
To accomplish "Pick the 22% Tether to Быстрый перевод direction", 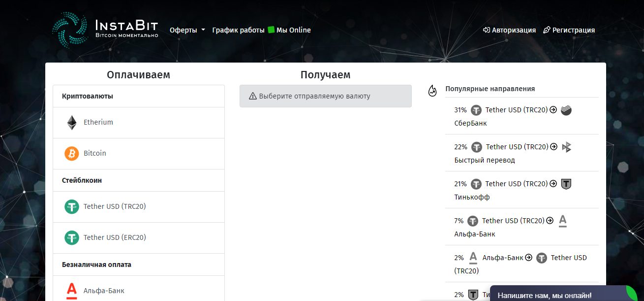I will coord(522,153).
